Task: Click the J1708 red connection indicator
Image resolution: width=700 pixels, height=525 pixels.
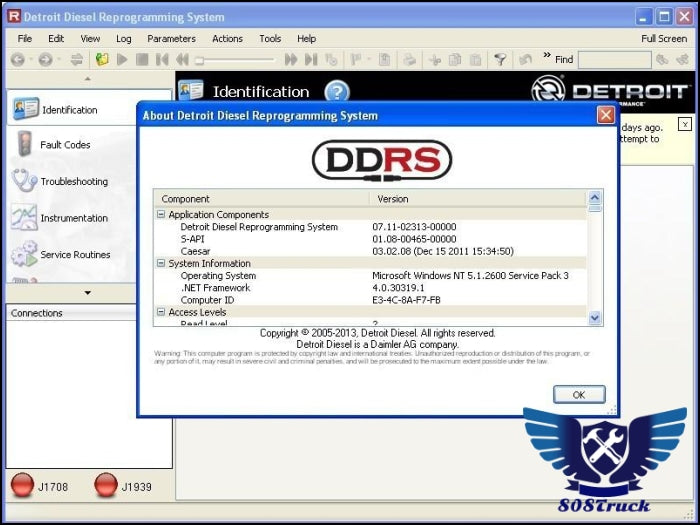Action: (22, 486)
